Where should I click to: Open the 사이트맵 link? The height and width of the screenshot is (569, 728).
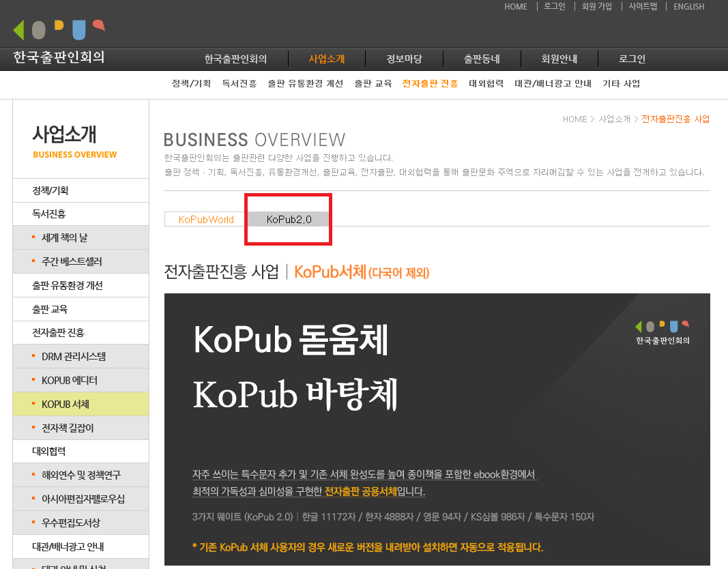point(643,7)
